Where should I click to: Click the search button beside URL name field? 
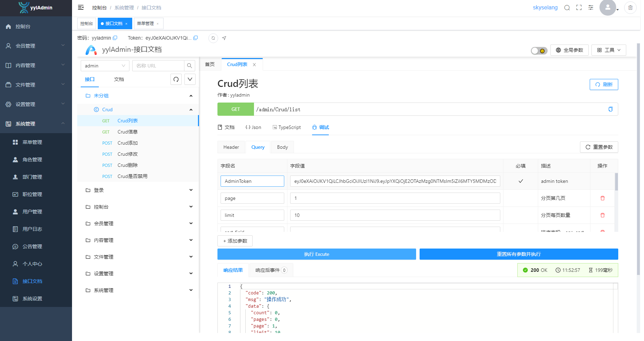pyautogui.click(x=189, y=66)
